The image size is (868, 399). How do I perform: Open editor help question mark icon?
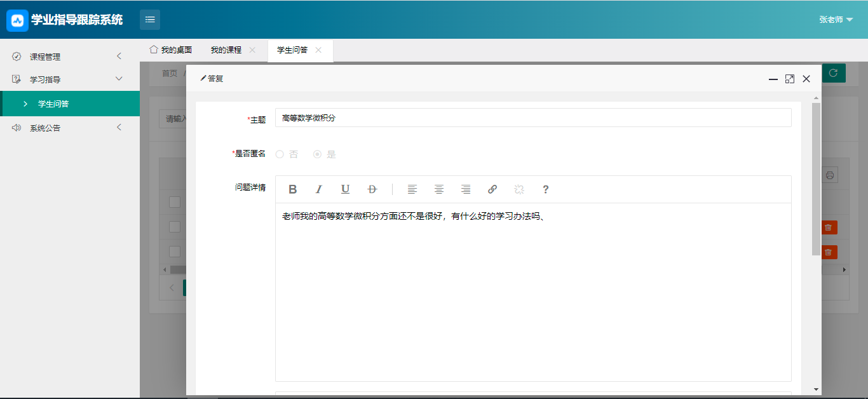pyautogui.click(x=545, y=189)
